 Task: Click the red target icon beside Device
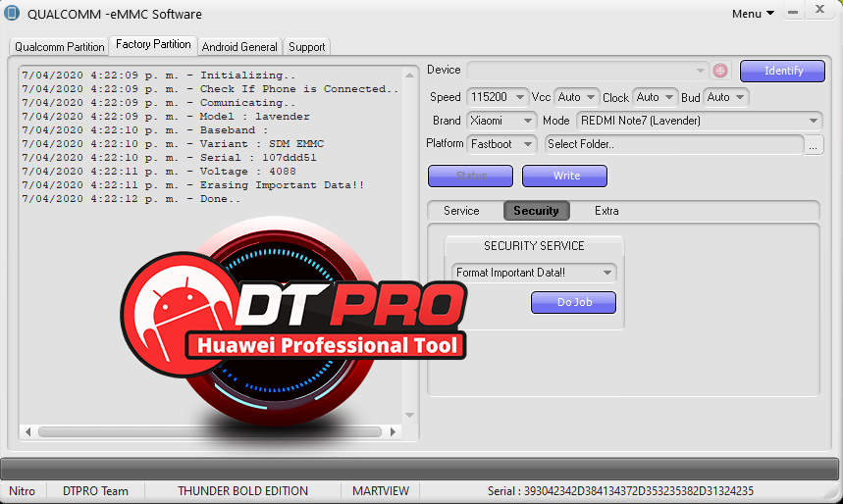pos(720,71)
